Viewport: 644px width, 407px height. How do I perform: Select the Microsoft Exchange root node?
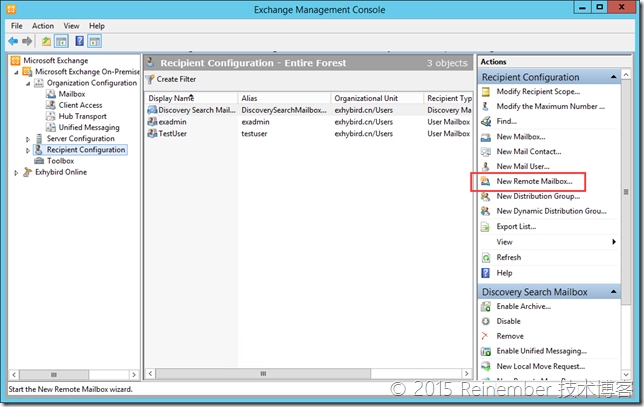pos(55,60)
